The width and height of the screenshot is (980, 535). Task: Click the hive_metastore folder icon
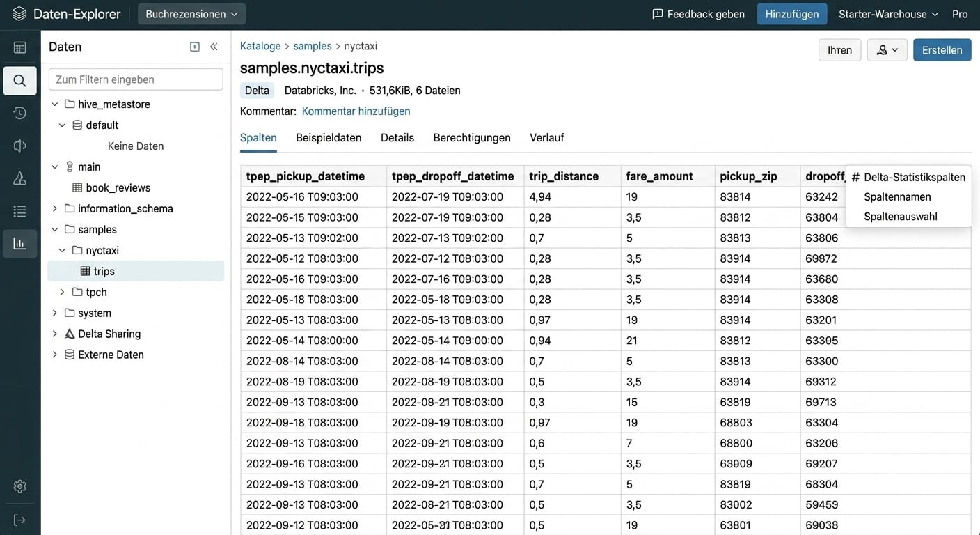click(70, 104)
